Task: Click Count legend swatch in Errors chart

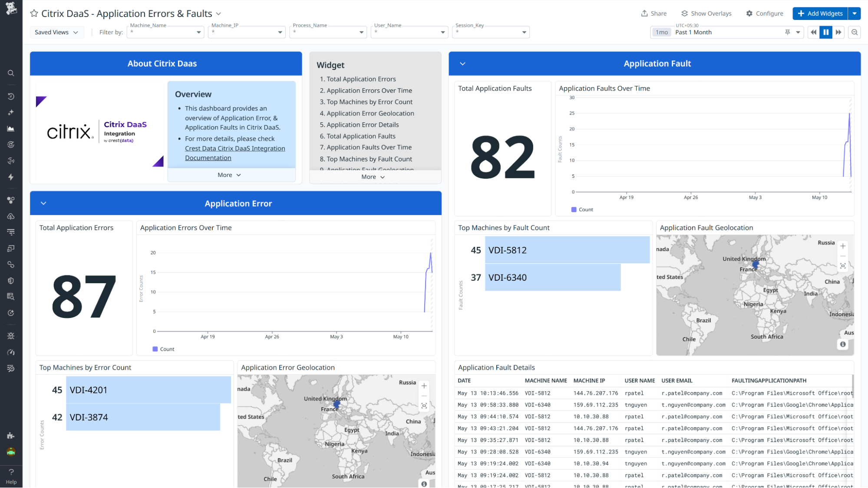Action: click(155, 349)
